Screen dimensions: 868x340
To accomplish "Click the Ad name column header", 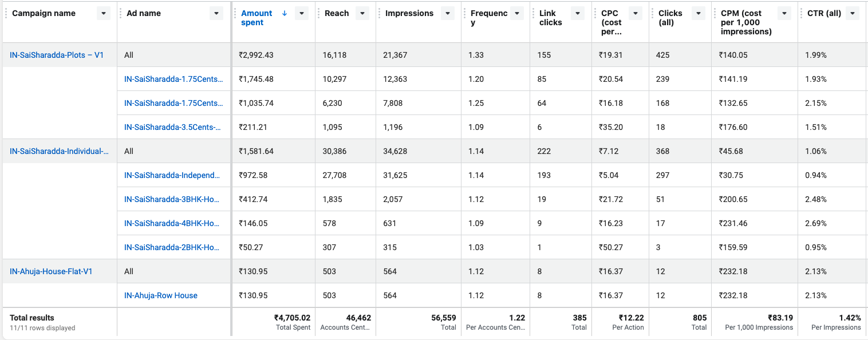I will tap(144, 13).
